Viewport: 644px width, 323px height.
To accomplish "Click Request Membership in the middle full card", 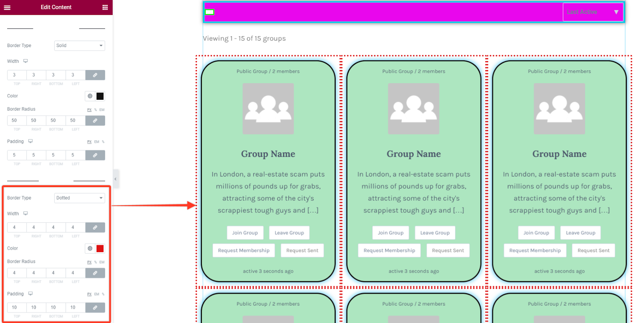I will (x=389, y=251).
